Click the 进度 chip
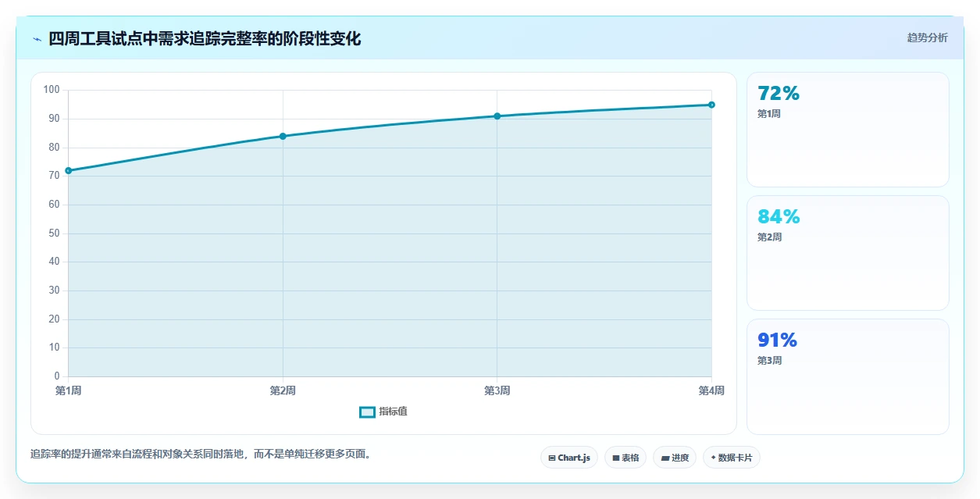This screenshot has height=499, width=980. click(675, 458)
